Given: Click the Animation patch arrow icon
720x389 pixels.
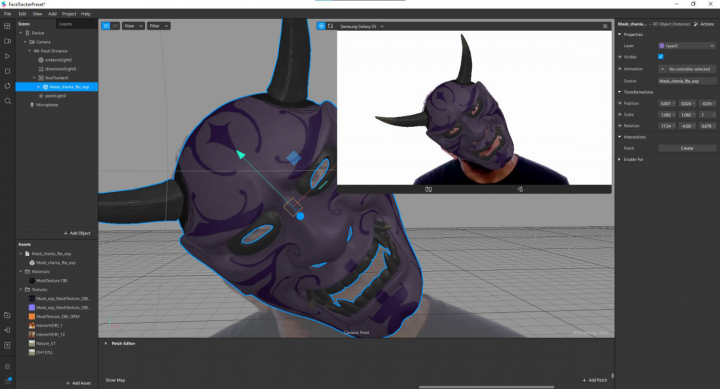Looking at the screenshot, I should 620,69.
